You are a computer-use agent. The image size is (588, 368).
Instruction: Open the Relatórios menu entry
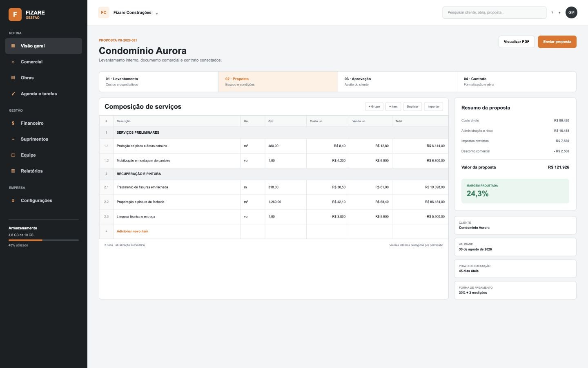pyautogui.click(x=44, y=171)
